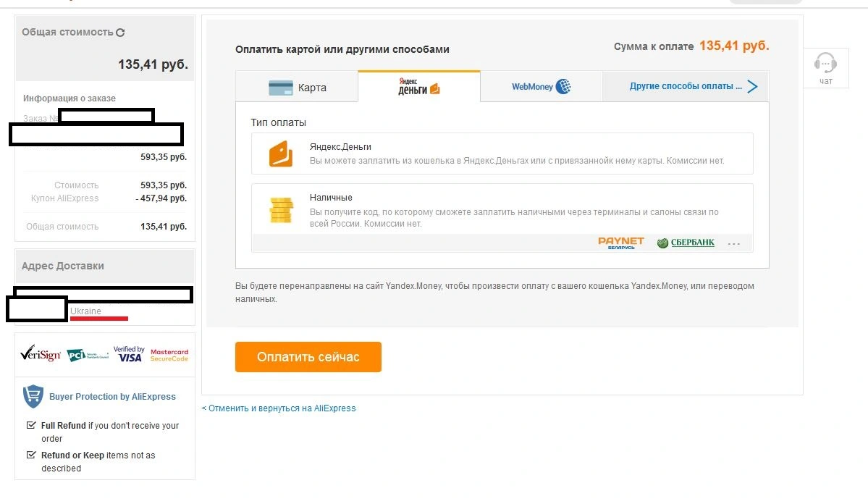Click the Buyer Protection shield icon
Viewport: 868px width, 504px height.
pos(33,397)
